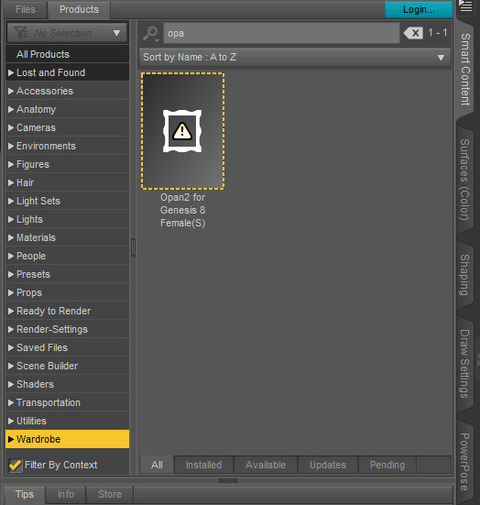Screen dimensions: 480x505
Task: Expand the Anatomy category arrow
Action: pyautogui.click(x=11, y=109)
